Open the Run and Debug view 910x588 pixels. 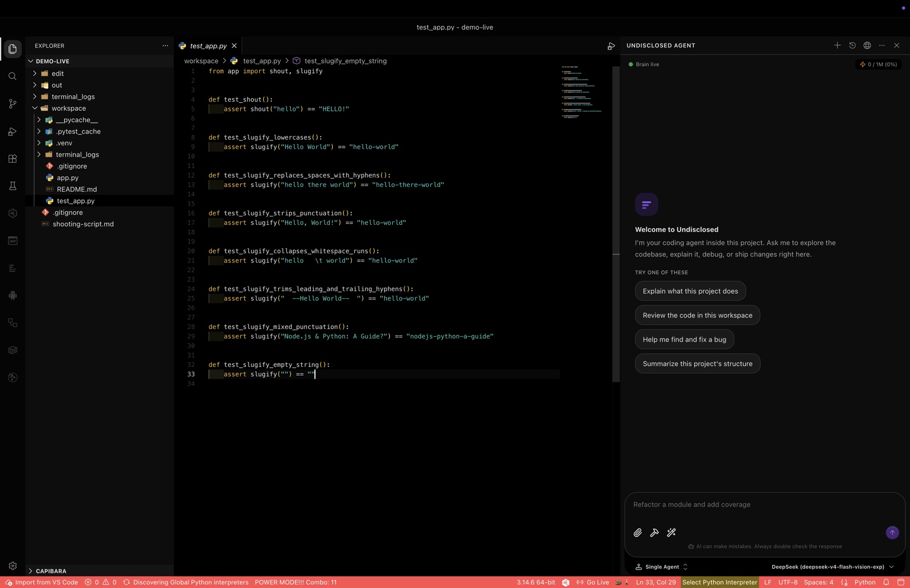click(13, 131)
